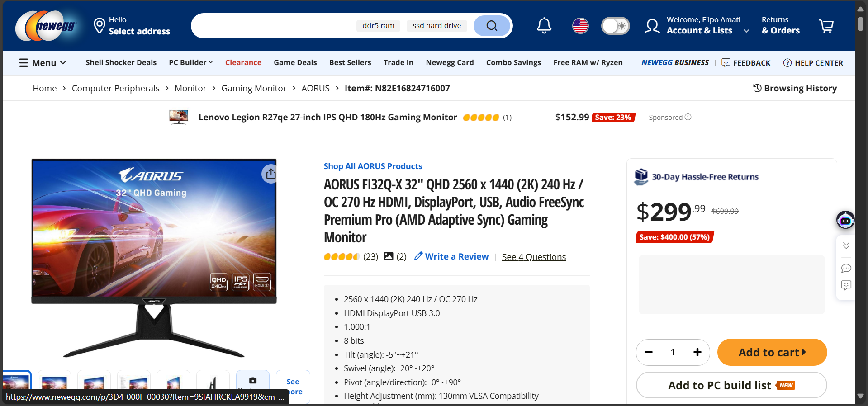See 4 Questions
868x406 pixels.
tap(534, 257)
